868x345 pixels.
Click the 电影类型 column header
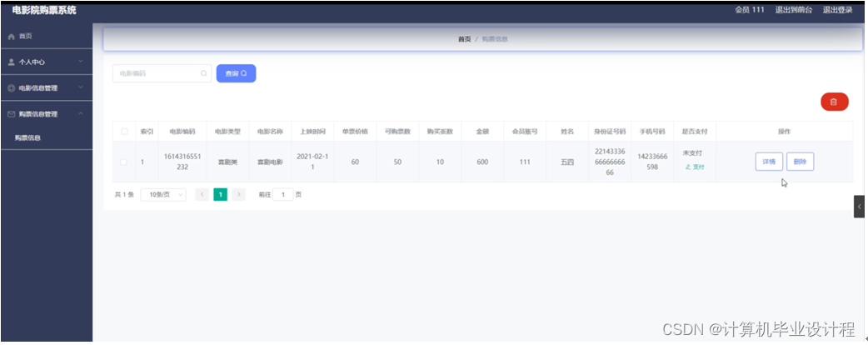(227, 132)
